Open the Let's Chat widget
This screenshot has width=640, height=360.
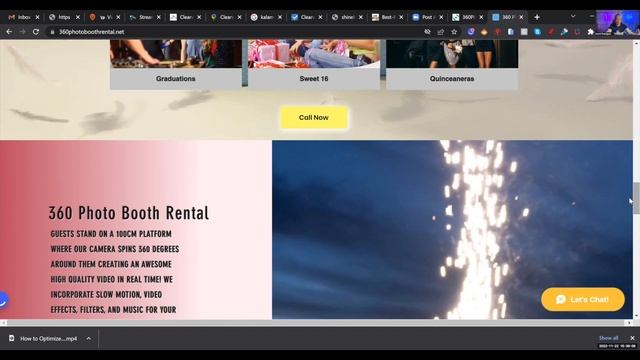[582, 299]
